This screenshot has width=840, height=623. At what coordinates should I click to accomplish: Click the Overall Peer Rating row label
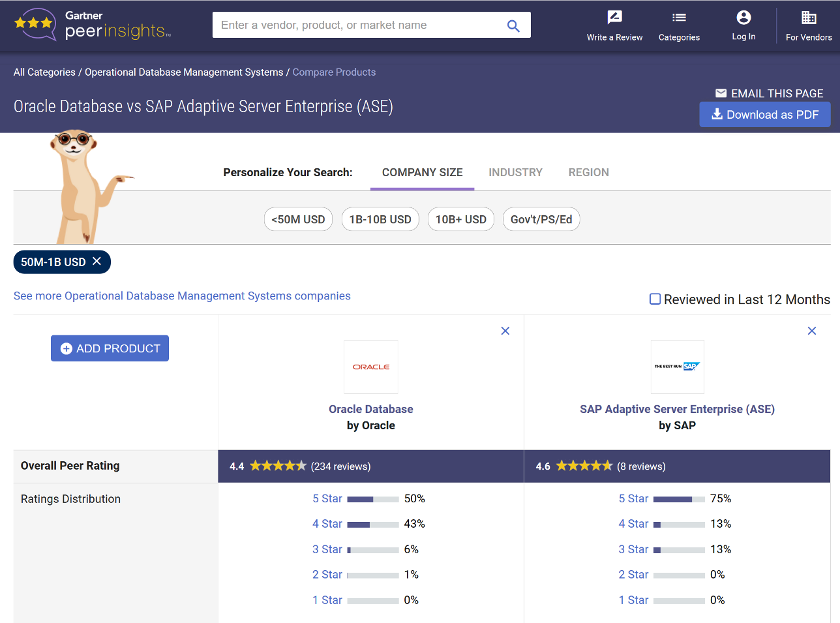click(70, 466)
